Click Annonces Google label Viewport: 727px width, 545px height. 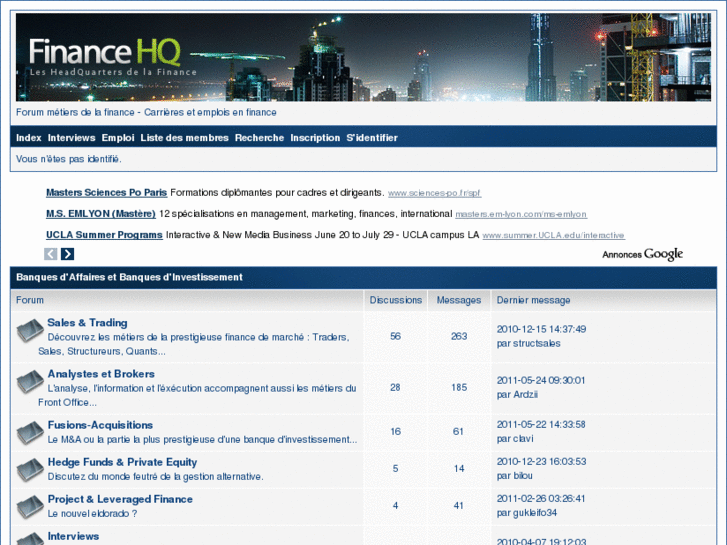click(643, 254)
